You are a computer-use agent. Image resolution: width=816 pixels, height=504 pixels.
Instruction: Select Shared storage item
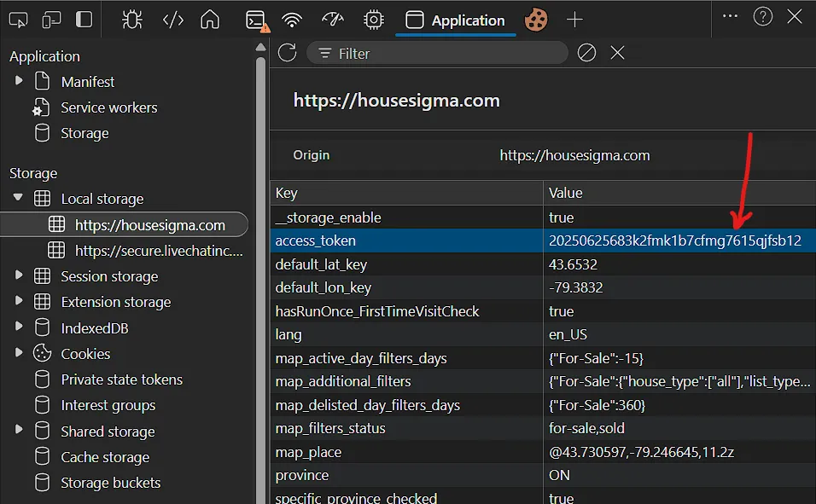[x=108, y=432]
